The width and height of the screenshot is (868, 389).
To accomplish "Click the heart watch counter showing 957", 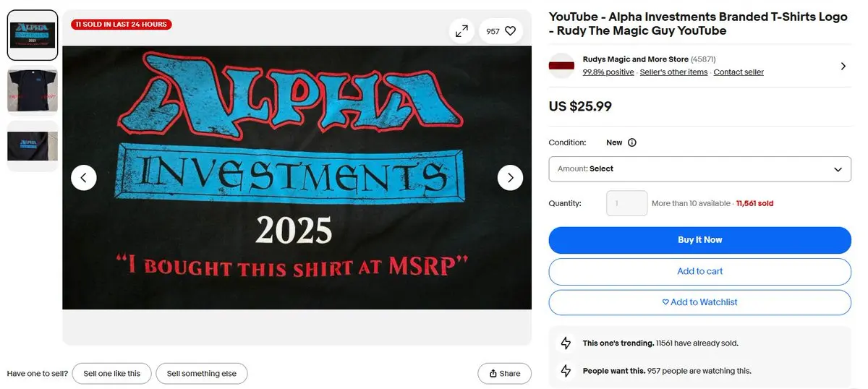I will [x=501, y=31].
